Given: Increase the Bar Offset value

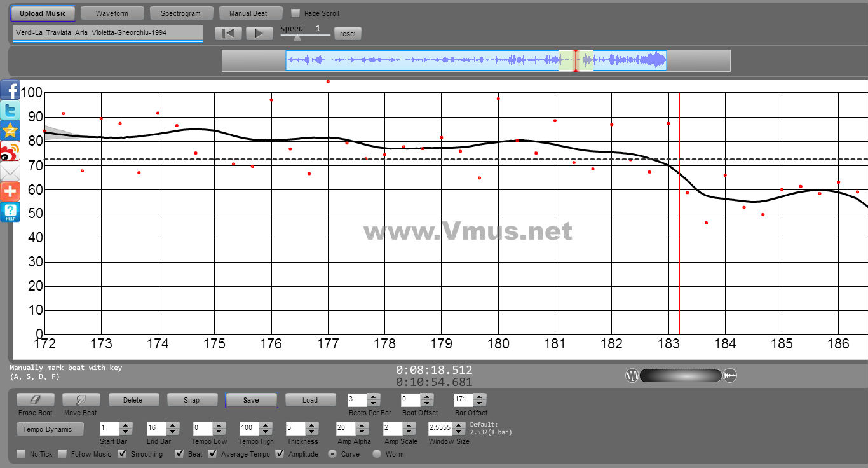Looking at the screenshot, I should pyautogui.click(x=480, y=397).
